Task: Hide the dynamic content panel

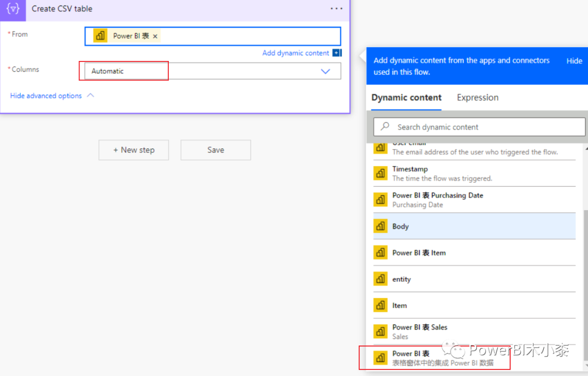Action: (x=574, y=61)
